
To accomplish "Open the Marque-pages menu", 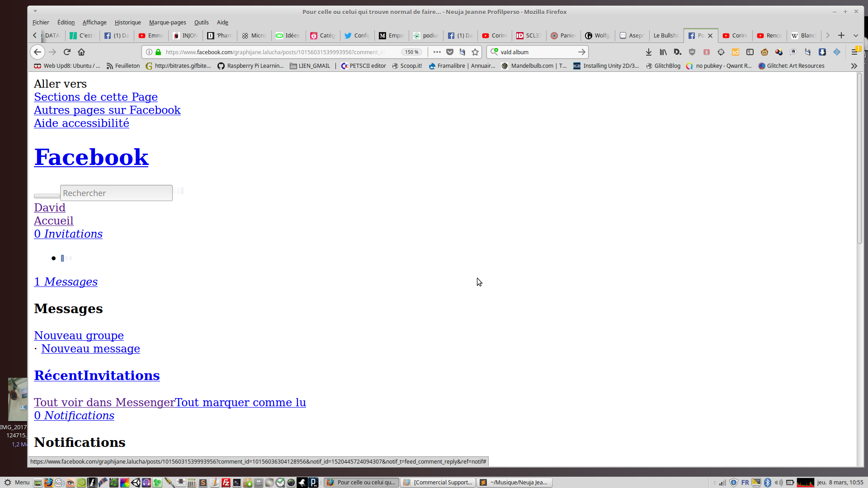I will pos(167,22).
